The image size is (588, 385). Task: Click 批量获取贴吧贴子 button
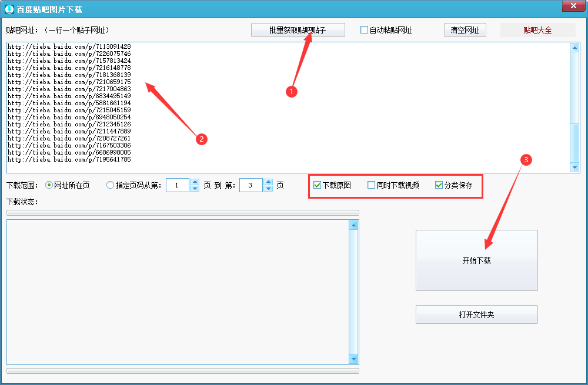[x=298, y=30]
